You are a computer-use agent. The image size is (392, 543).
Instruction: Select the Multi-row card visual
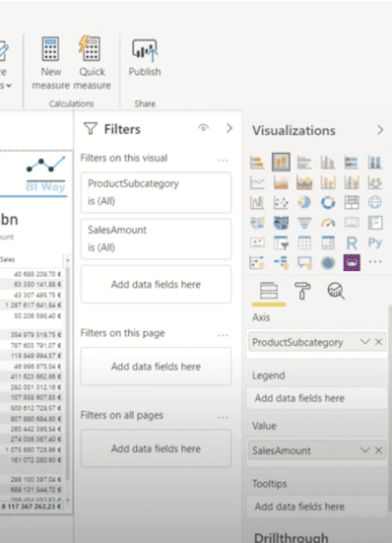(x=374, y=223)
